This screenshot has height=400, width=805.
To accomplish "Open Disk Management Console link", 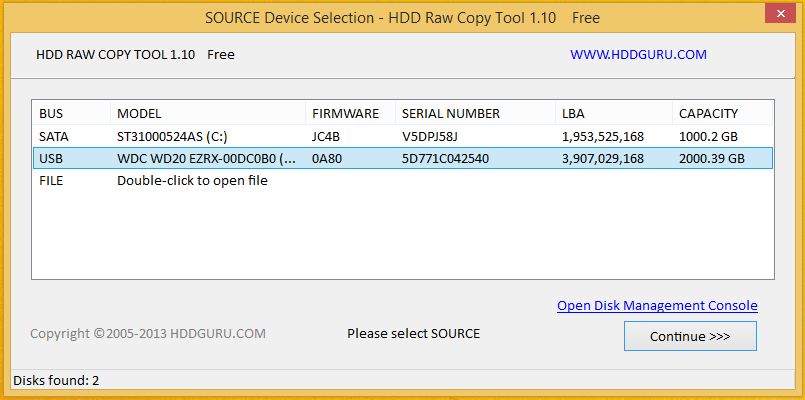I will click(657, 306).
